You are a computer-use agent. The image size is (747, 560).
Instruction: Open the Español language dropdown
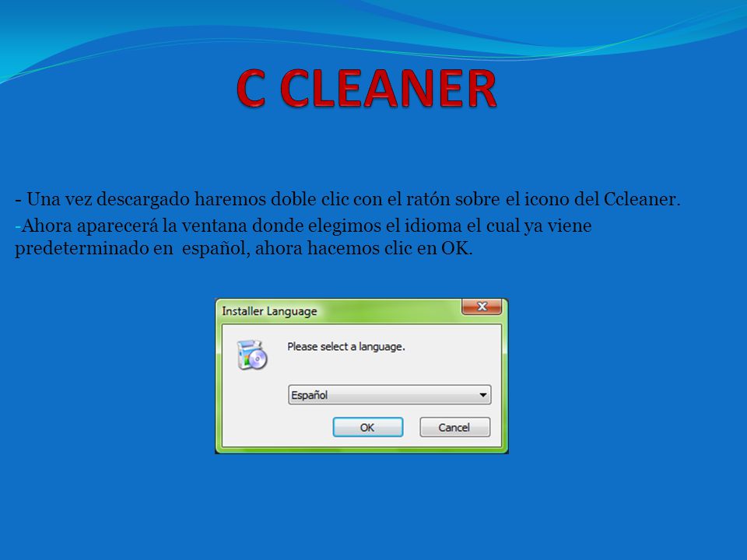tap(389, 395)
